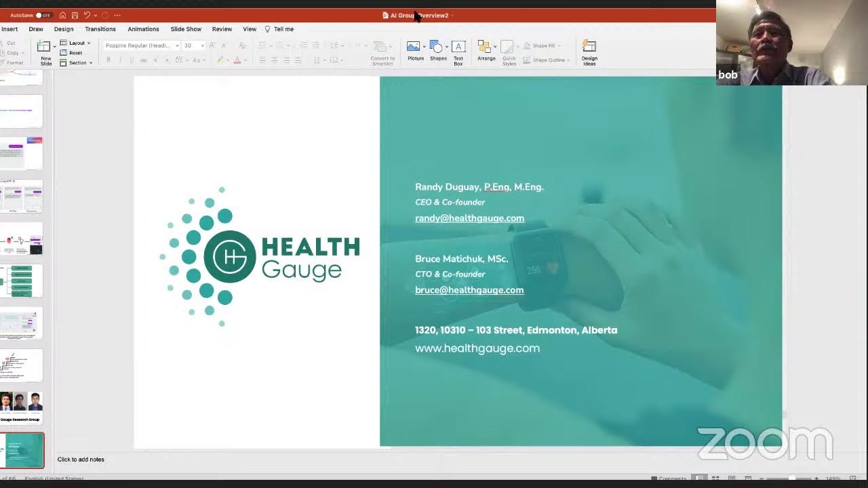This screenshot has height=488, width=868.
Task: Switch to the Design tab
Action: tap(64, 29)
